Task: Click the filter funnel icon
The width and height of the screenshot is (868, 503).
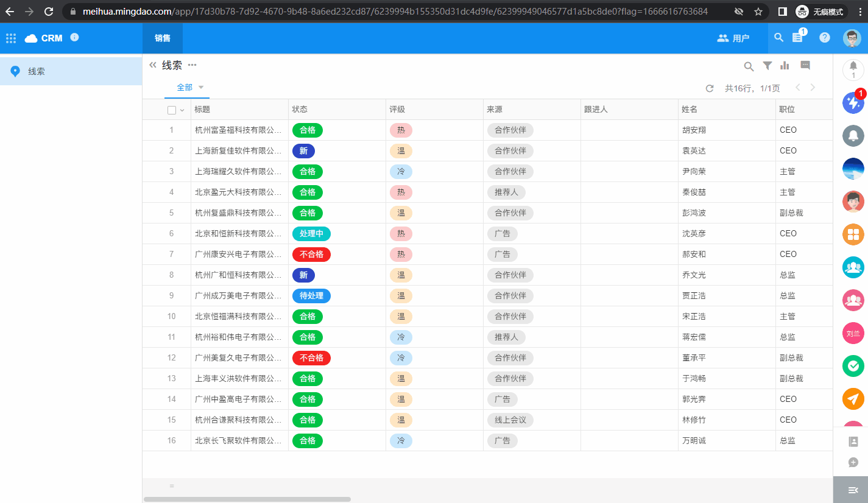Action: click(767, 66)
